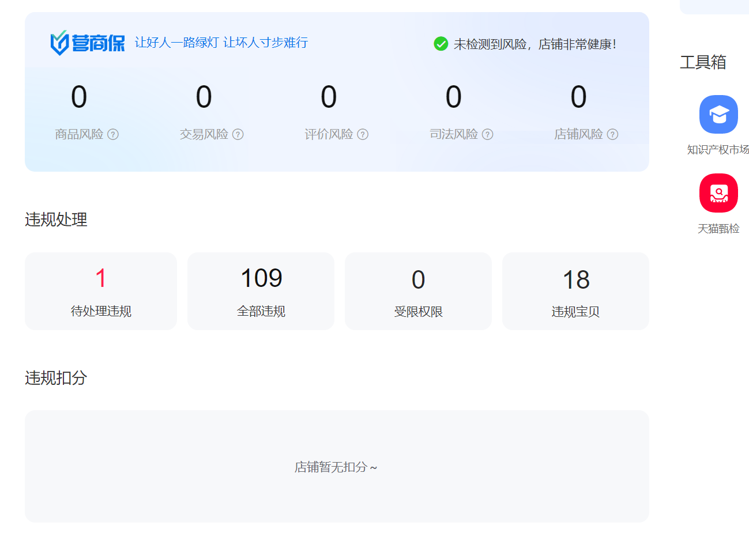The image size is (749, 560).
Task: Click the 评价风险 label
Action: pyautogui.click(x=329, y=134)
